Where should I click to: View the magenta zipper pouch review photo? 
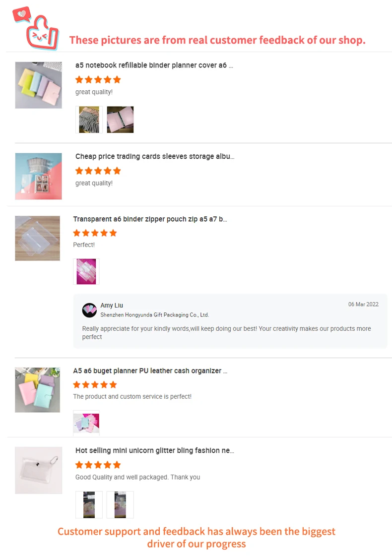[x=86, y=271]
